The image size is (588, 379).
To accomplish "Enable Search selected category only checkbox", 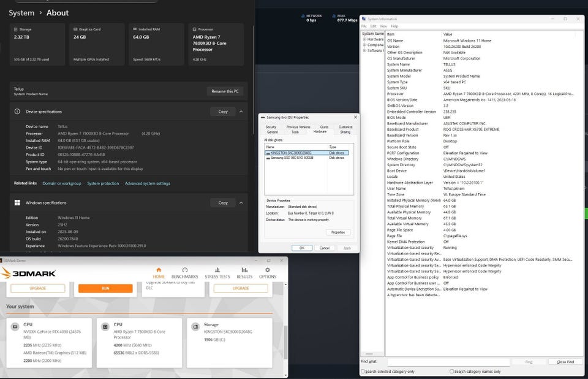I will 363,372.
